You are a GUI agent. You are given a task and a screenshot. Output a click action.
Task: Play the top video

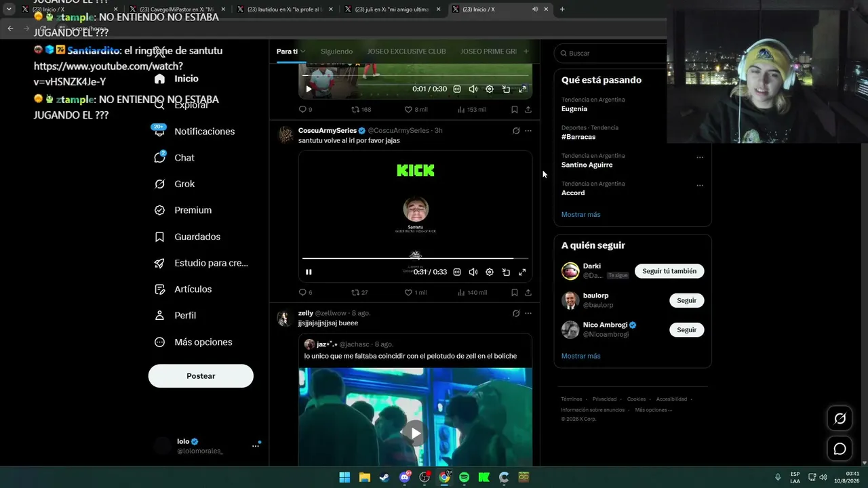tap(309, 89)
